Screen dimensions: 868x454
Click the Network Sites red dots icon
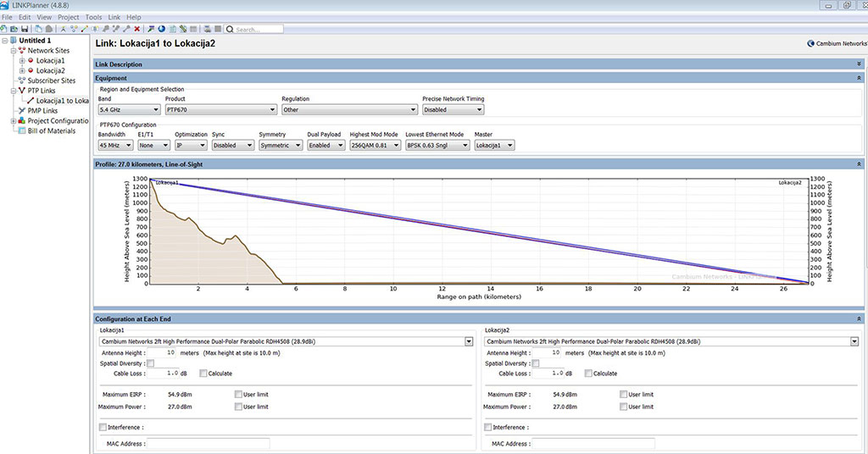pos(22,50)
